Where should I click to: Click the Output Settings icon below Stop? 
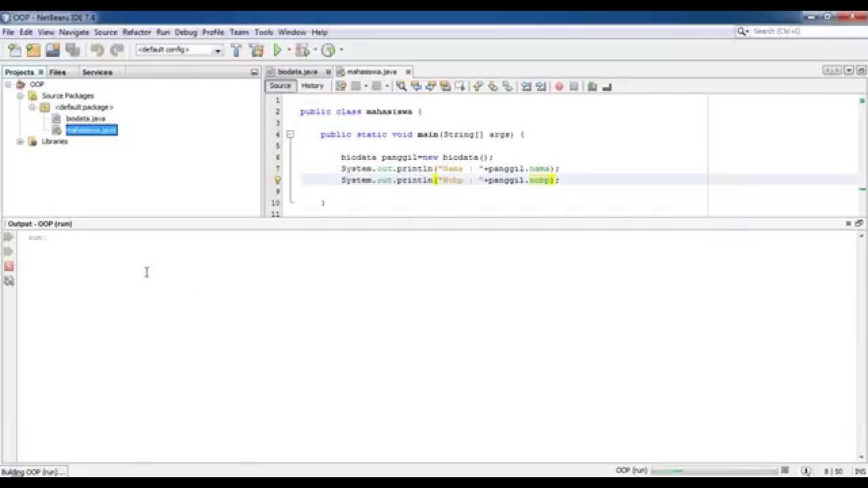(9, 281)
